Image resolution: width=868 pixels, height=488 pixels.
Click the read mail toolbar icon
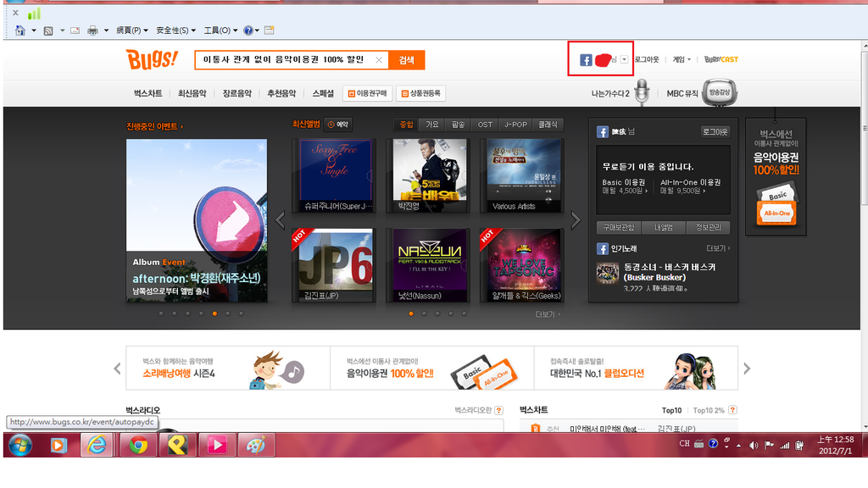coord(75,30)
